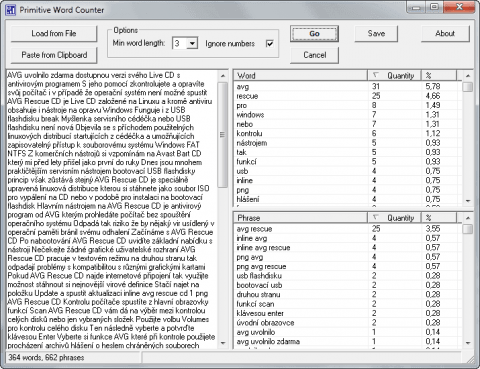Click the text area scrollbar thumb
Screen dimensions: 480x369
(x=223, y=135)
